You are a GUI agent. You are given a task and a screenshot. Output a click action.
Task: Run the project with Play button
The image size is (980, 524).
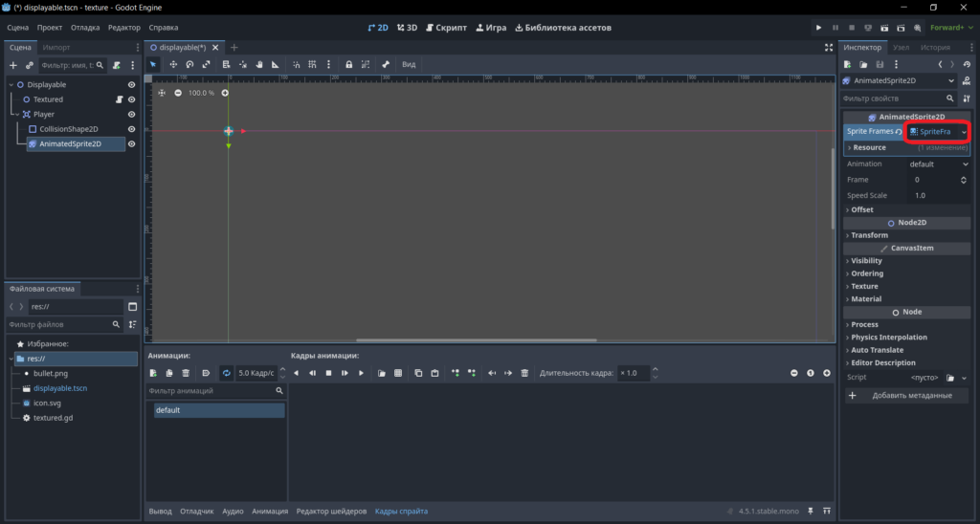click(x=818, y=28)
